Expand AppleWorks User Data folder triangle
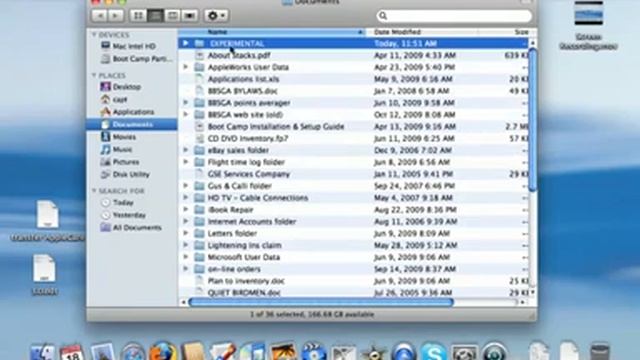The height and width of the screenshot is (360, 640). (x=186, y=67)
